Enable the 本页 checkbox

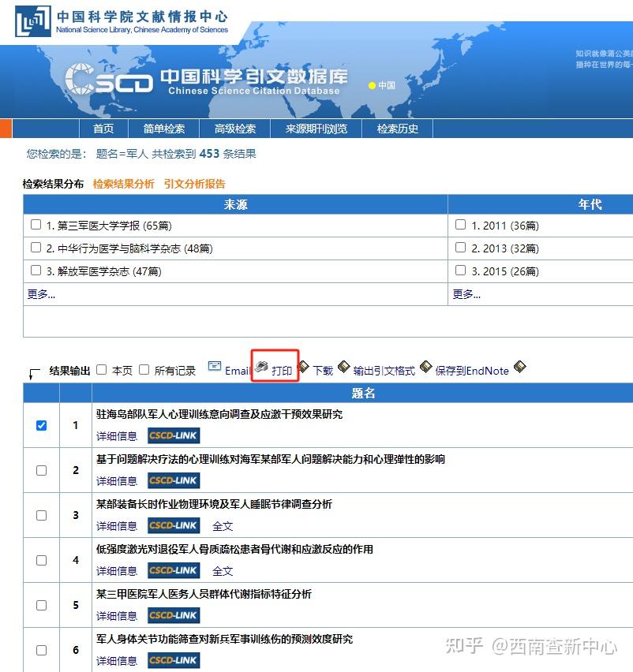click(x=102, y=368)
